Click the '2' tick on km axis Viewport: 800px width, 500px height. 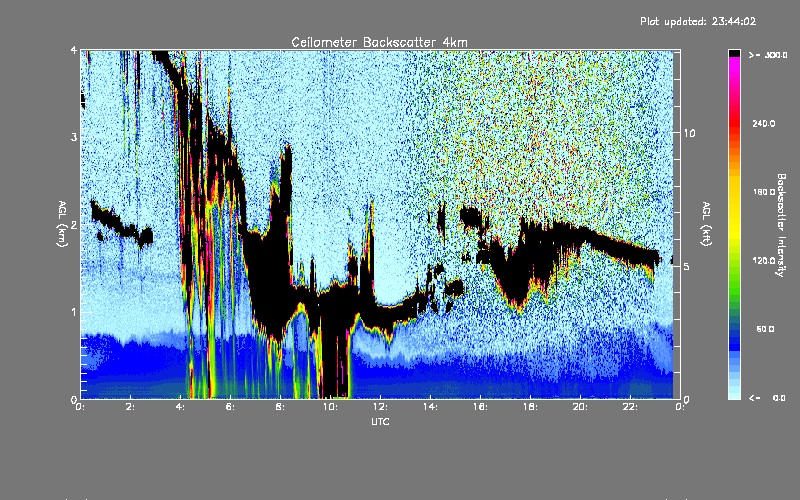point(73,225)
